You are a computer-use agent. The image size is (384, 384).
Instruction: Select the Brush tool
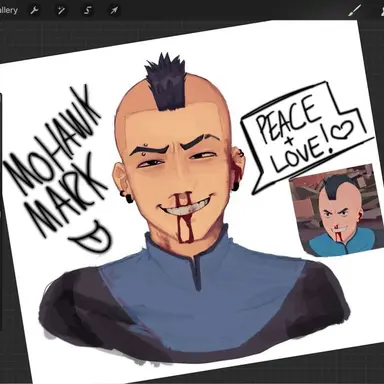[x=354, y=11]
